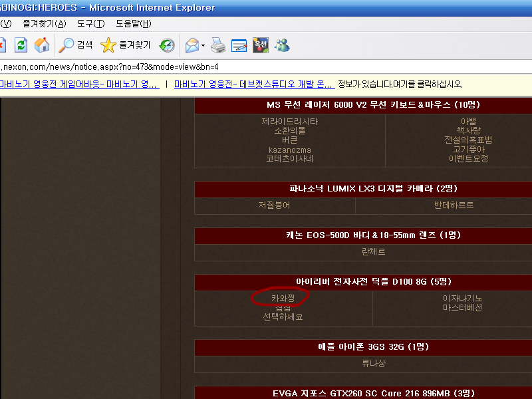Viewport: 532px width, 399px height.
Task: Select winner name 이벤트요정
Action: (x=468, y=158)
